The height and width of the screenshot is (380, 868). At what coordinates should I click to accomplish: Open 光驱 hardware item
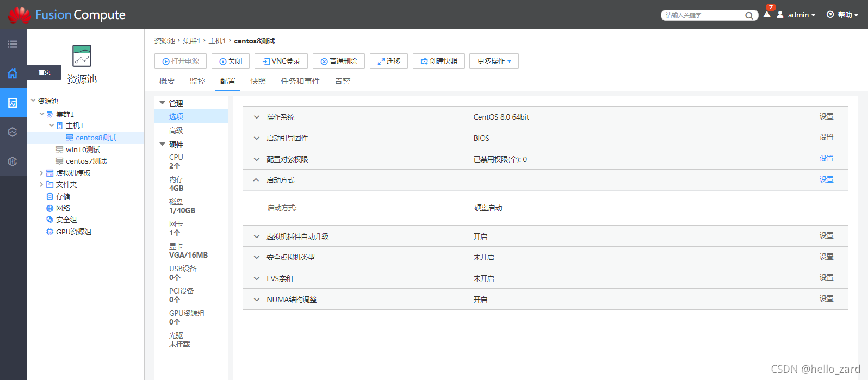coord(179,340)
